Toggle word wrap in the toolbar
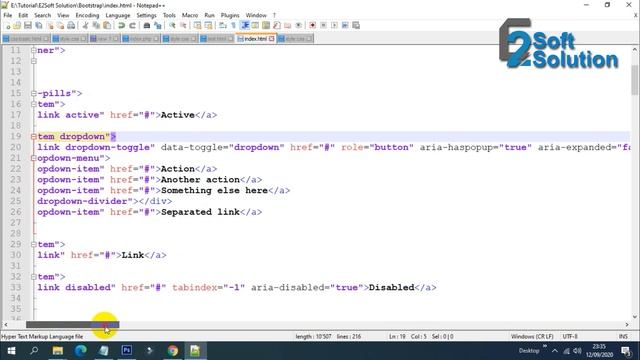The height and width of the screenshot is (360, 640). [x=222, y=25]
